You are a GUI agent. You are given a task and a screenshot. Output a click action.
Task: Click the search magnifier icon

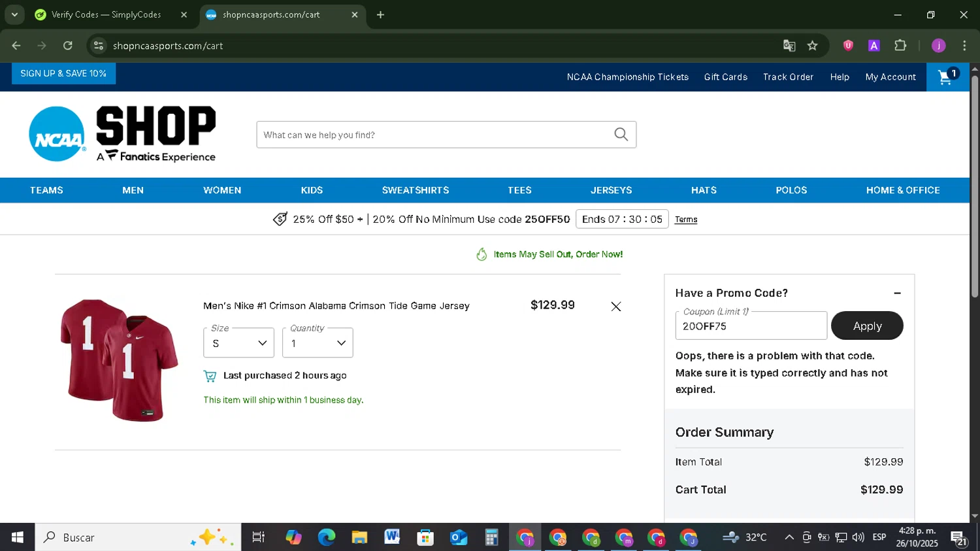tap(621, 135)
